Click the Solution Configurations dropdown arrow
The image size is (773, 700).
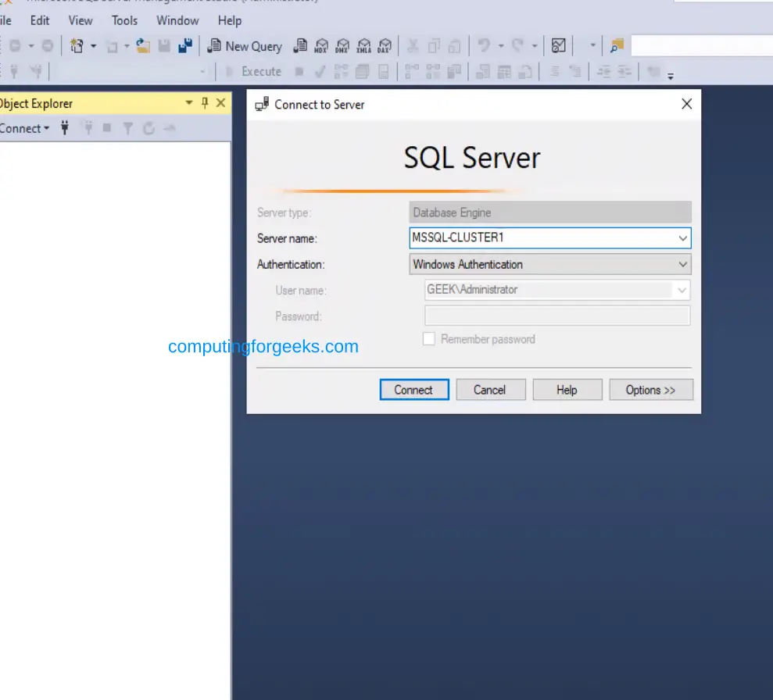pyautogui.click(x=593, y=46)
